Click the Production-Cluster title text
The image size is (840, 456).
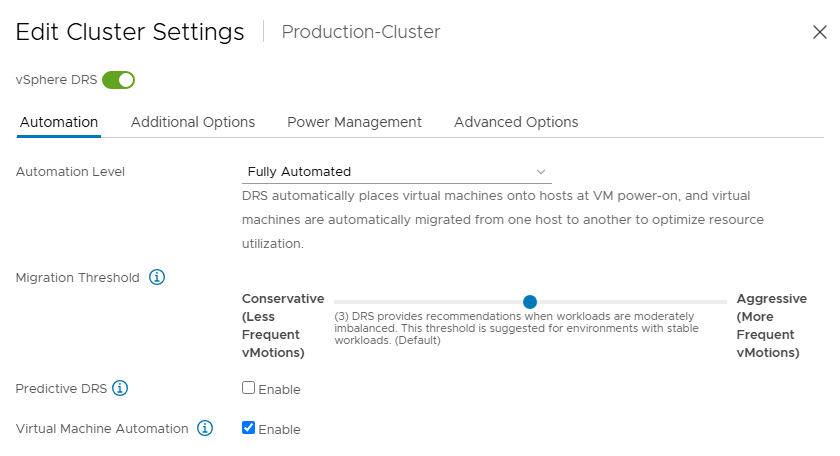[361, 32]
